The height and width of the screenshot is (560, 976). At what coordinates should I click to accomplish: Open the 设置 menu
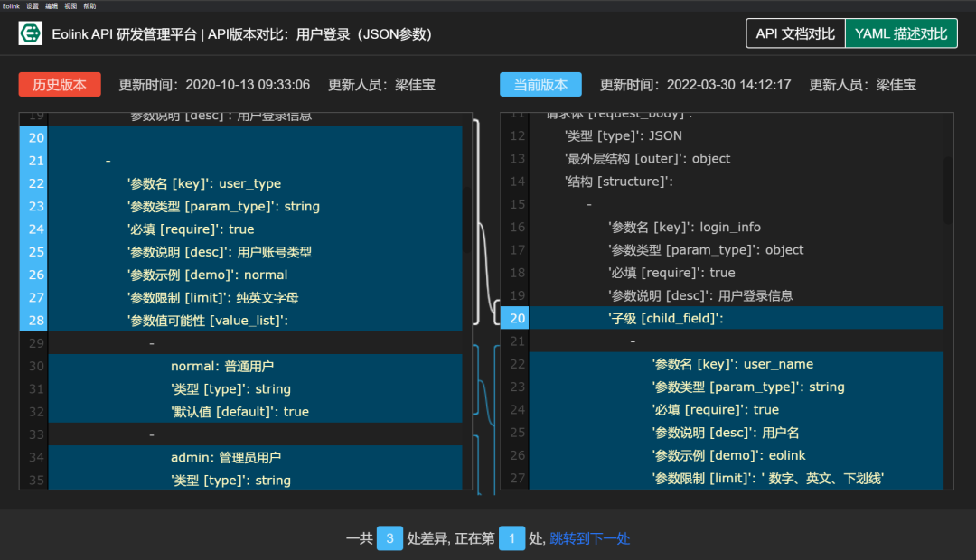[31, 5]
